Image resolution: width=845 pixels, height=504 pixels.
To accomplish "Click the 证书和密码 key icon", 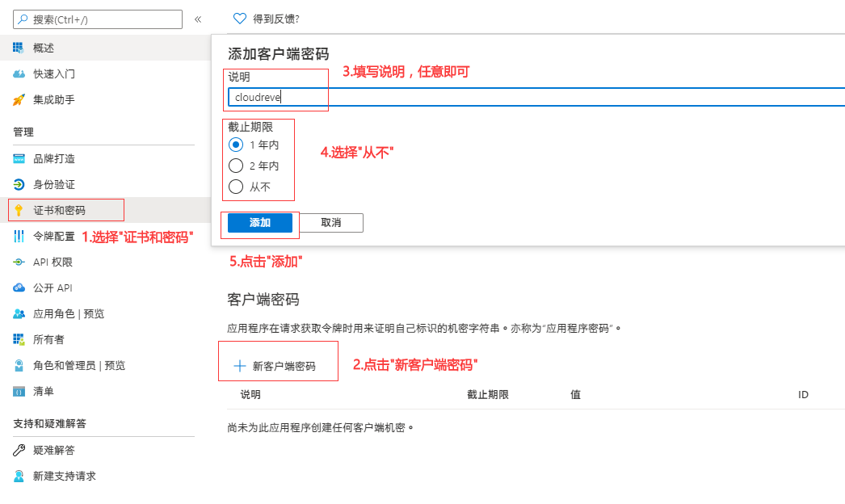I will point(19,210).
